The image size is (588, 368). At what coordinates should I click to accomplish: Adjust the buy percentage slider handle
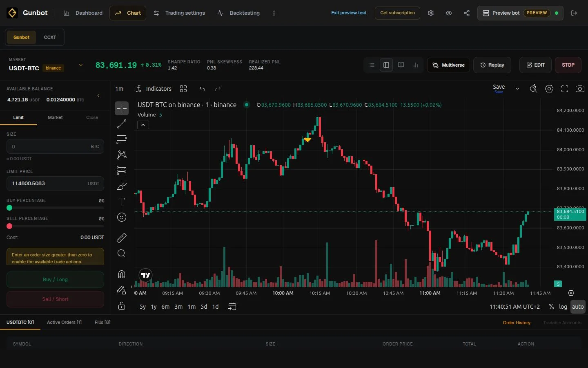(x=9, y=208)
